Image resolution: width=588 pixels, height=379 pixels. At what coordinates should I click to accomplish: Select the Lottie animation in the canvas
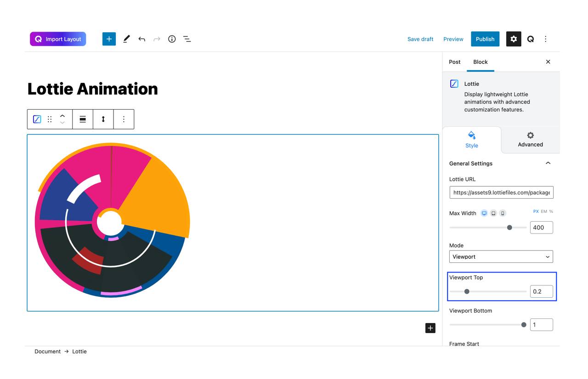[113, 220]
